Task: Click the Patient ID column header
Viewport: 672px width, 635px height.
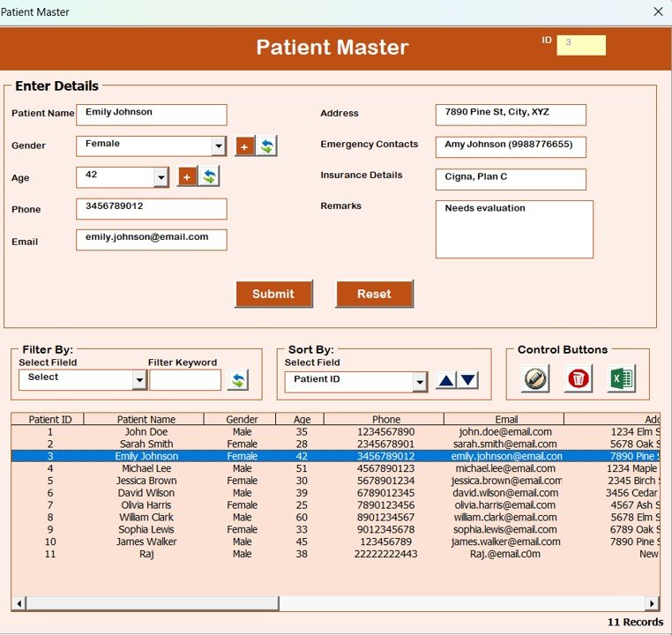Action: tap(48, 419)
